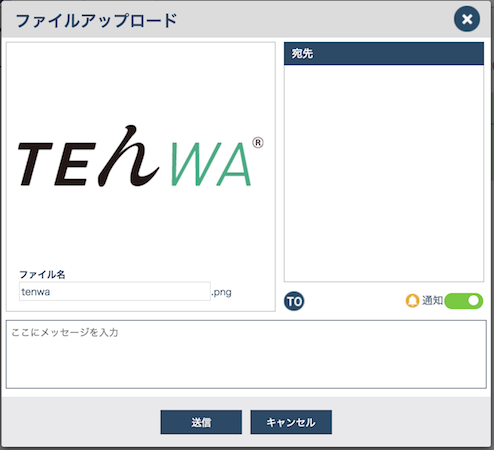Focus the ファイル名 input containing tenwa
This screenshot has width=494, height=450.
115,292
